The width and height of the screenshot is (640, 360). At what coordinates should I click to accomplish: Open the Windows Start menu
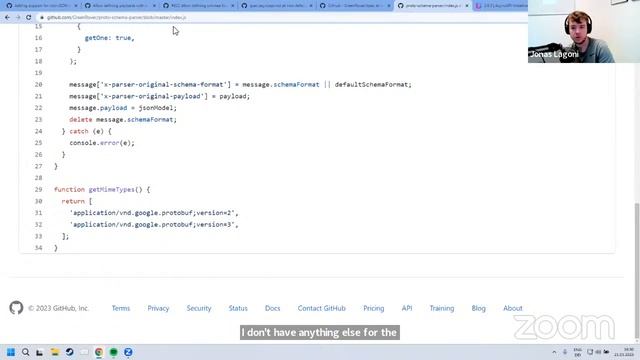pyautogui.click(x=11, y=352)
